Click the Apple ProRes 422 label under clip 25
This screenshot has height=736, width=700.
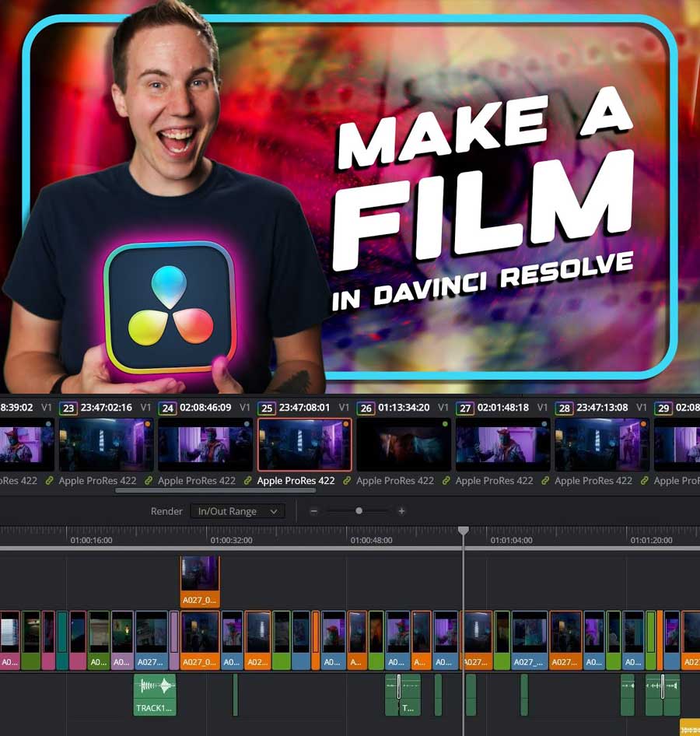tap(296, 481)
